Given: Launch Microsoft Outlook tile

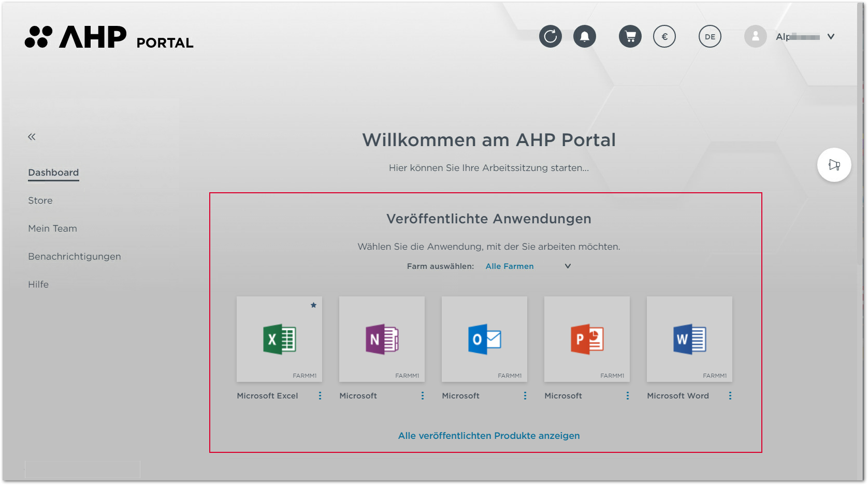Looking at the screenshot, I should [x=485, y=339].
